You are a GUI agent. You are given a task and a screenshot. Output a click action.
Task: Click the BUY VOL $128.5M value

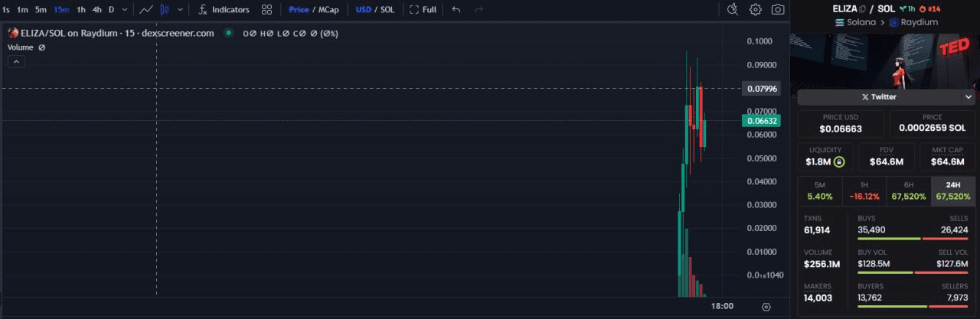tap(874, 265)
